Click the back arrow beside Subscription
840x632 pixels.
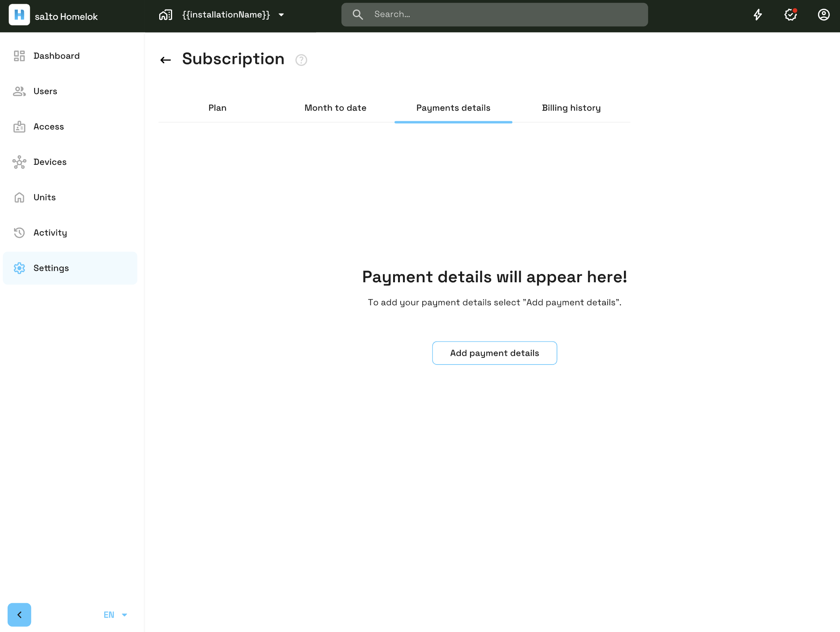[x=166, y=60]
